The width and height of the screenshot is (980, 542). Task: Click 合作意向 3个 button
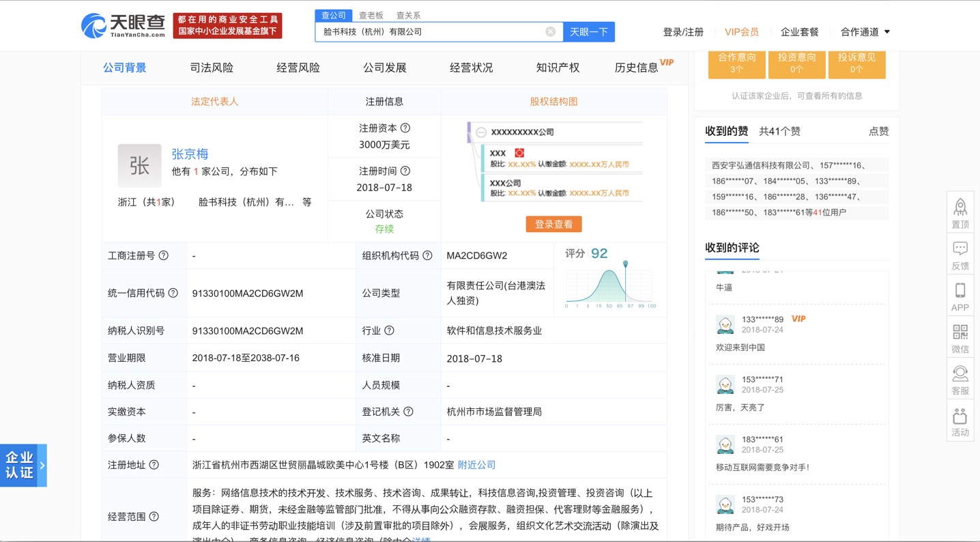coord(736,63)
